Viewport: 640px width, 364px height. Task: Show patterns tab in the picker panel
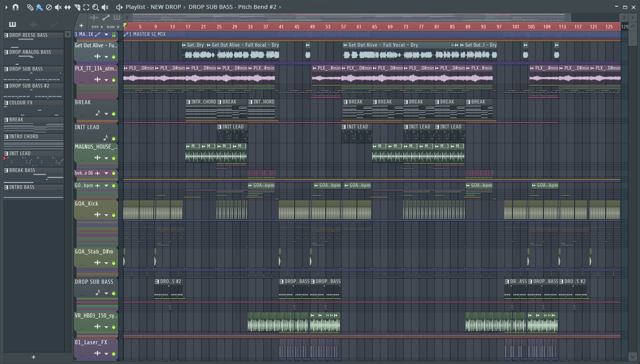(x=12, y=24)
